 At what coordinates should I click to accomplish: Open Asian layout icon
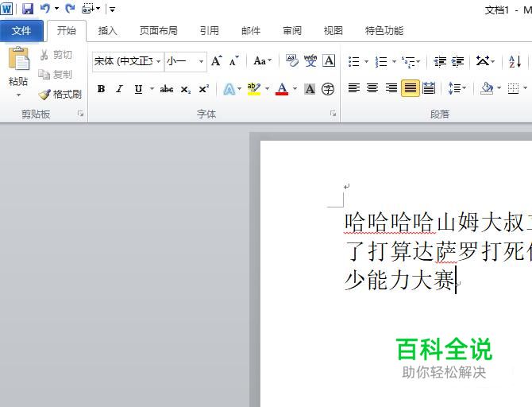(483, 61)
